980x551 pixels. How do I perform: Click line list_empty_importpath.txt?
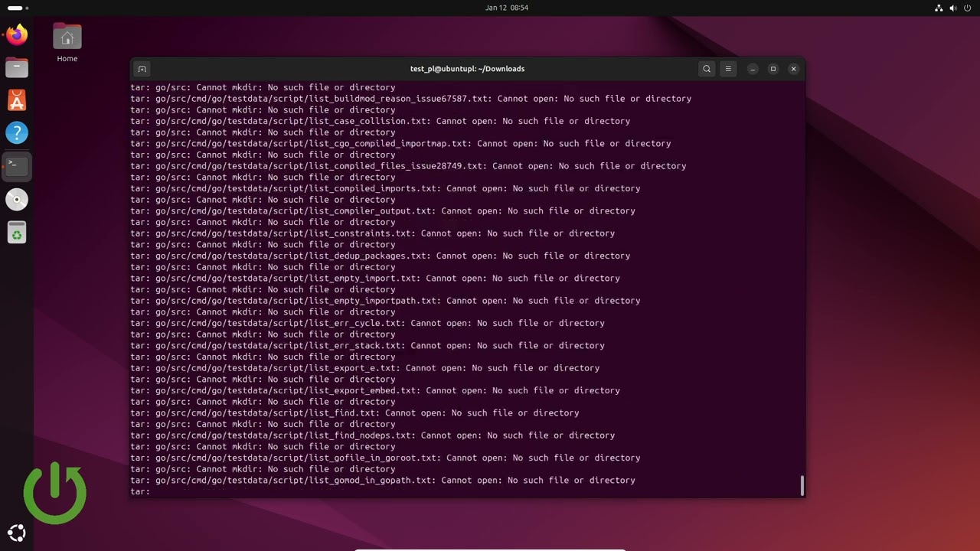(x=385, y=301)
